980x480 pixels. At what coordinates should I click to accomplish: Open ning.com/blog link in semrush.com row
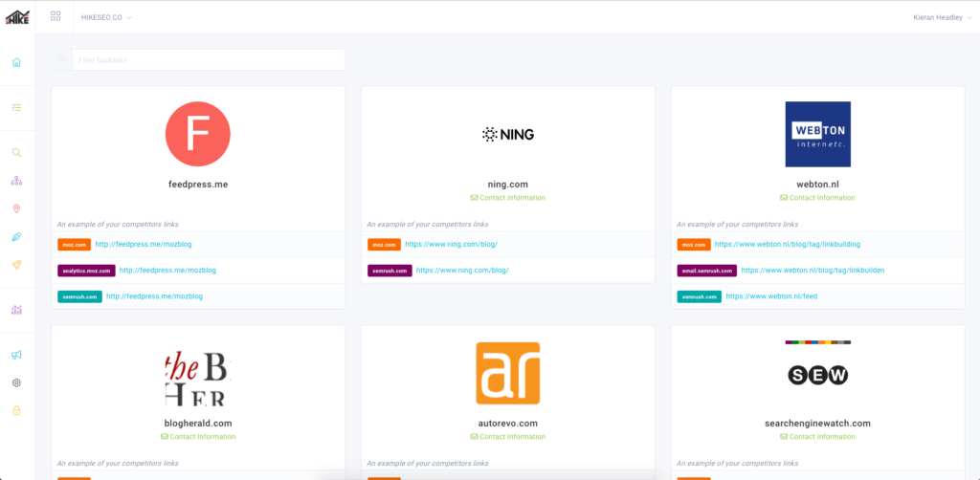coord(462,271)
